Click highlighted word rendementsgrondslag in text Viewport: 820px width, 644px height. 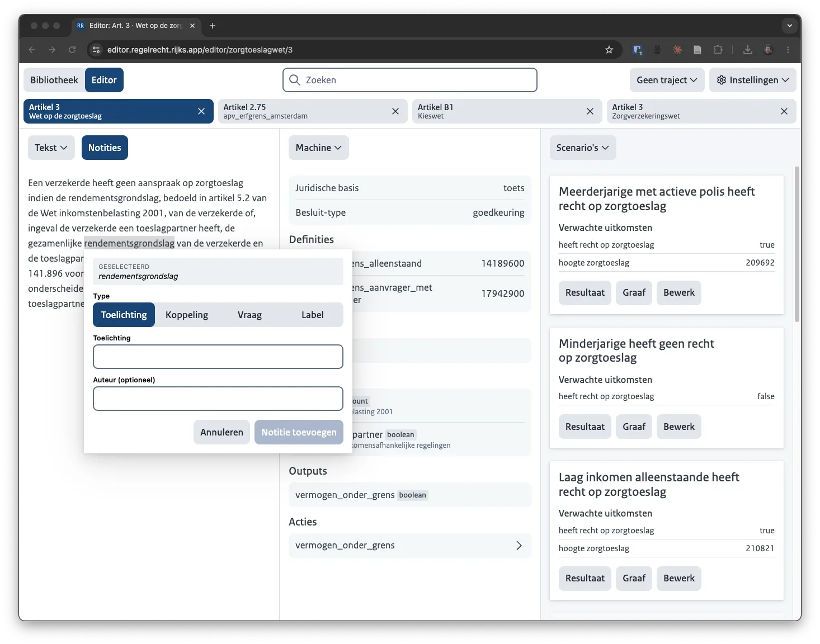click(129, 243)
